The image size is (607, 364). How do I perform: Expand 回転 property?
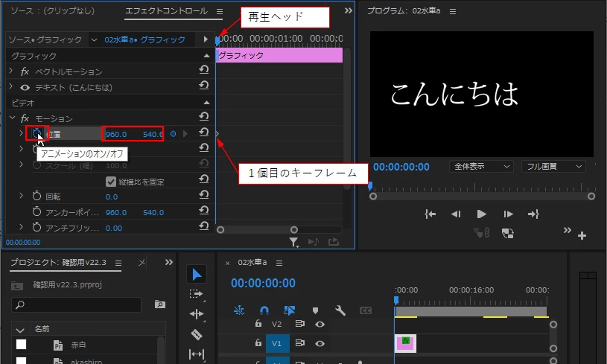(22, 196)
